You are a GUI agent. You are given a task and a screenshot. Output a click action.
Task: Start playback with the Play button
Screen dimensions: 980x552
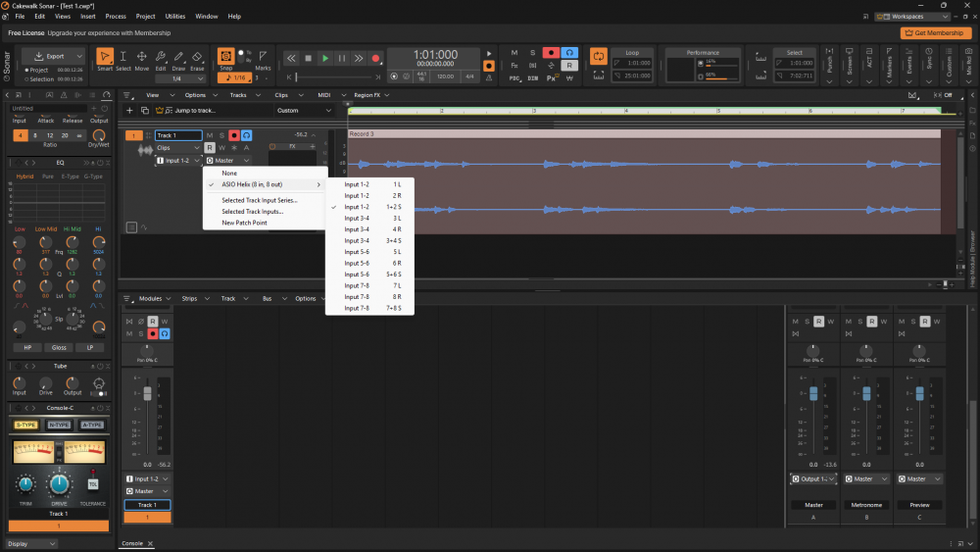[x=325, y=59]
